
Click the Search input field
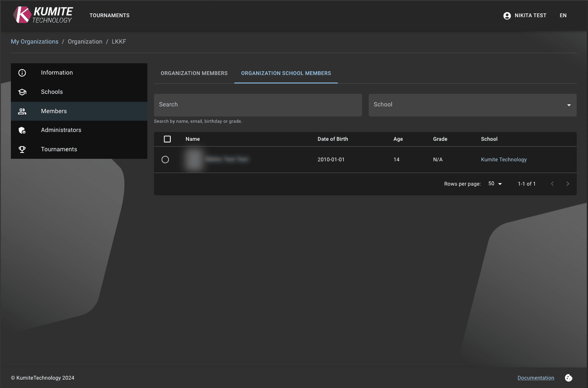click(258, 105)
